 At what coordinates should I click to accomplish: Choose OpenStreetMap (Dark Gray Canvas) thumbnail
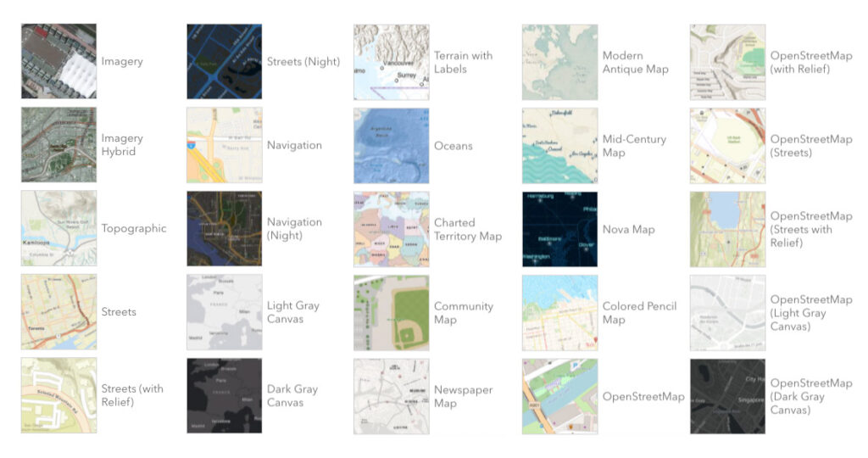point(727,397)
